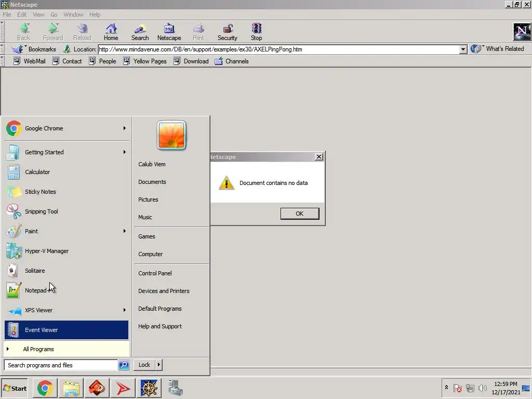Click the Back toolbar icon in Netscape
The height and width of the screenshot is (399, 532).
(24, 32)
